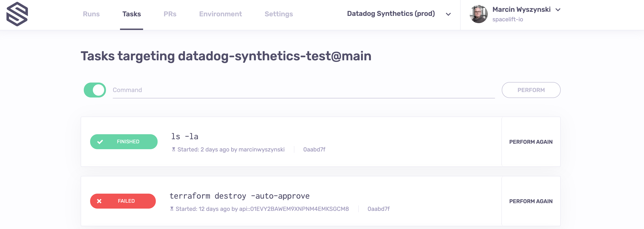The image size is (644, 229).
Task: Click Marcin Wyszynski's avatar photo
Action: 478,14
